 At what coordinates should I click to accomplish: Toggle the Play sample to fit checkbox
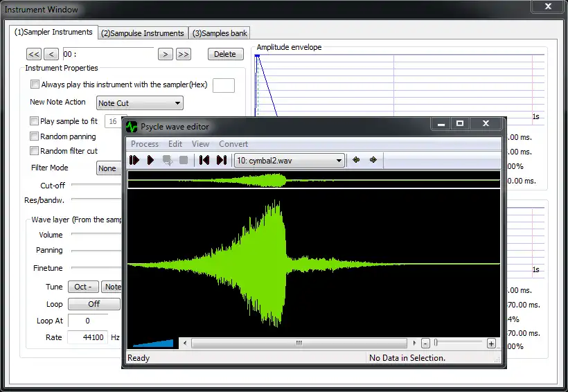coord(35,121)
